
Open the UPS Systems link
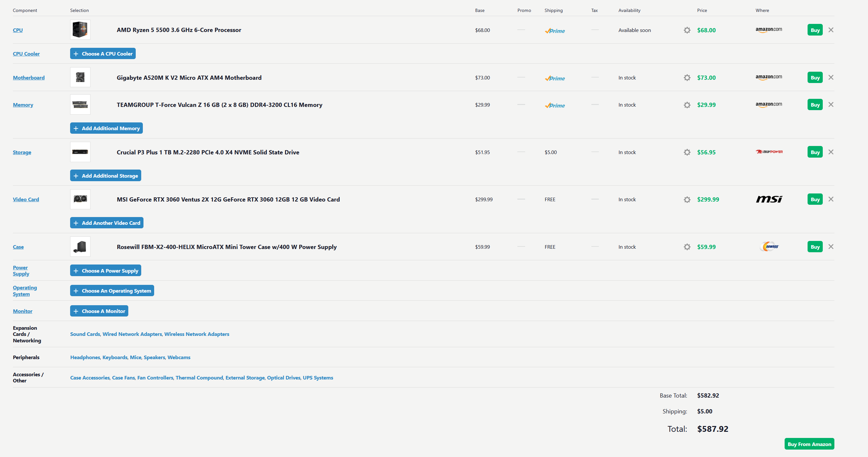318,378
